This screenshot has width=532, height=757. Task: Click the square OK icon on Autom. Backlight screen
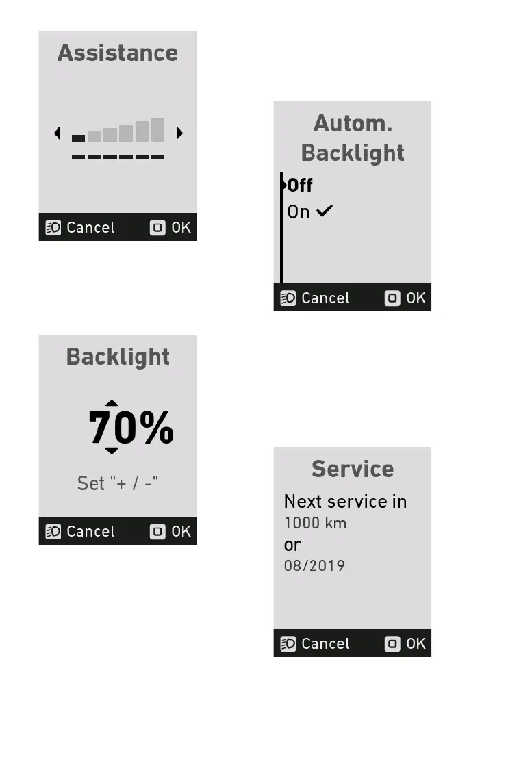click(x=392, y=298)
